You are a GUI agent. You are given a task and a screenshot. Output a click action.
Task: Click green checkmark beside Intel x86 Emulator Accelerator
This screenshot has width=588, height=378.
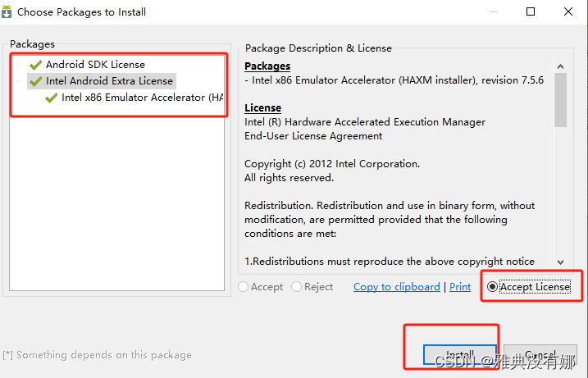[x=51, y=98]
